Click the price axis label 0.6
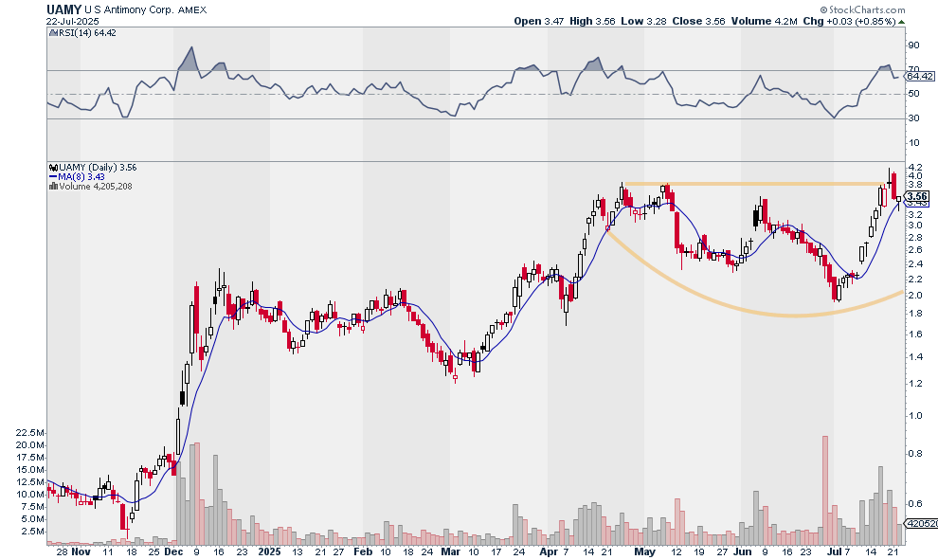 click(x=914, y=504)
